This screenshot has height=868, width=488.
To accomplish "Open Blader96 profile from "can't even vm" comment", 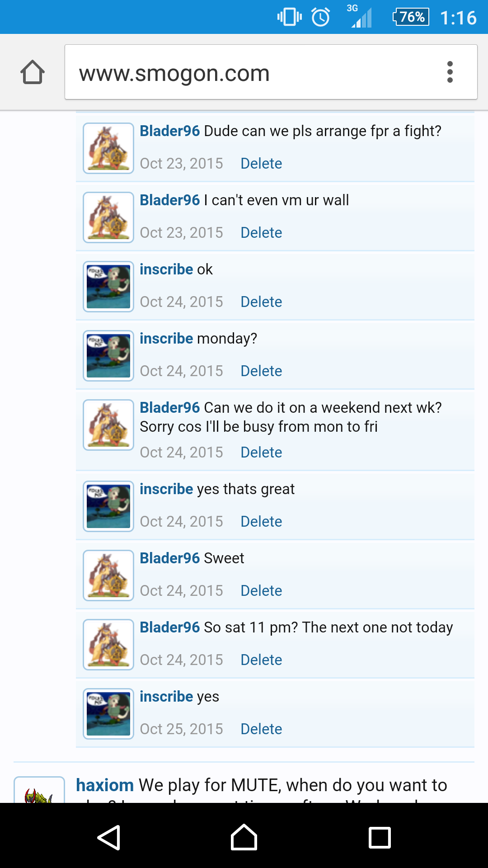I will (x=169, y=200).
